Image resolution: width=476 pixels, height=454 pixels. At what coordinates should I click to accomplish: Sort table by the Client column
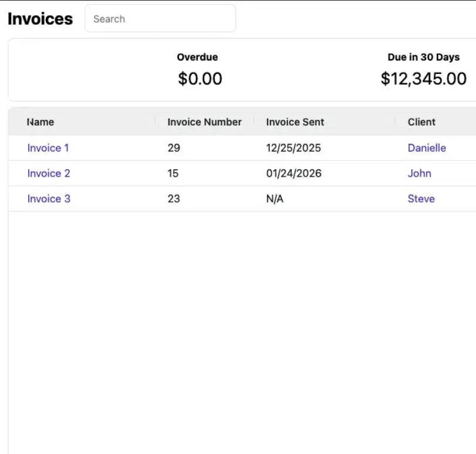[421, 122]
